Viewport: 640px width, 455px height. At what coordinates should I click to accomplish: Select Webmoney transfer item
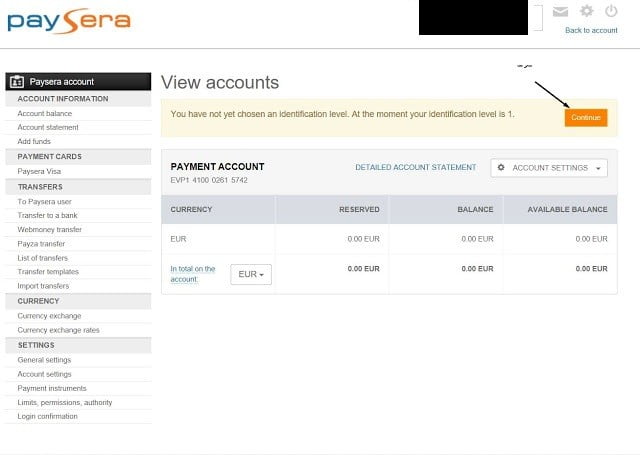[x=49, y=229]
